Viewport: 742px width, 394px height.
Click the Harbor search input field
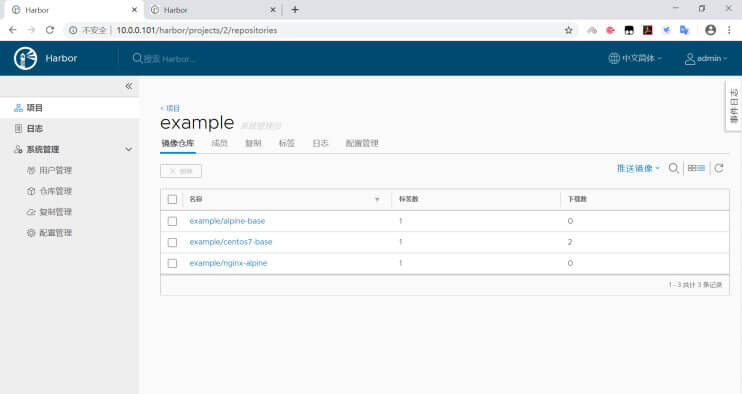pos(169,59)
